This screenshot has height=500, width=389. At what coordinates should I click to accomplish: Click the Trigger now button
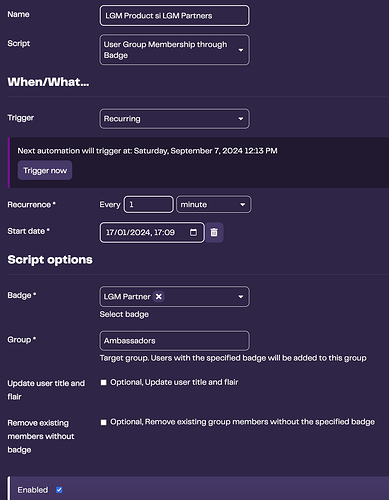pyautogui.click(x=45, y=170)
